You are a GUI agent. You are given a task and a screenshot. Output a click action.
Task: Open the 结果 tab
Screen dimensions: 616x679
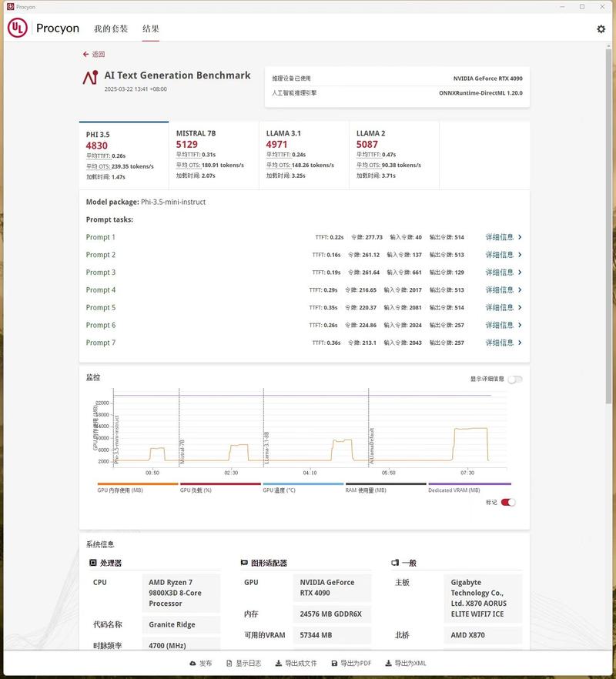point(151,28)
